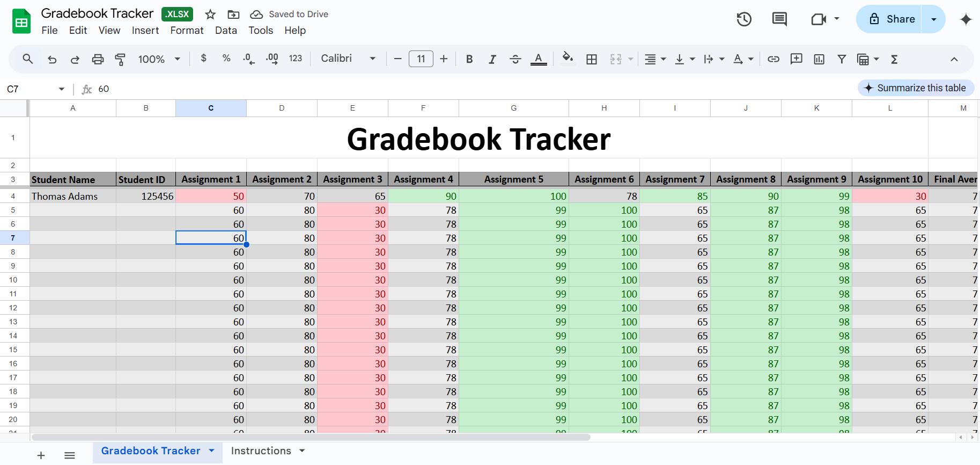Open the Format menu

pos(187,31)
